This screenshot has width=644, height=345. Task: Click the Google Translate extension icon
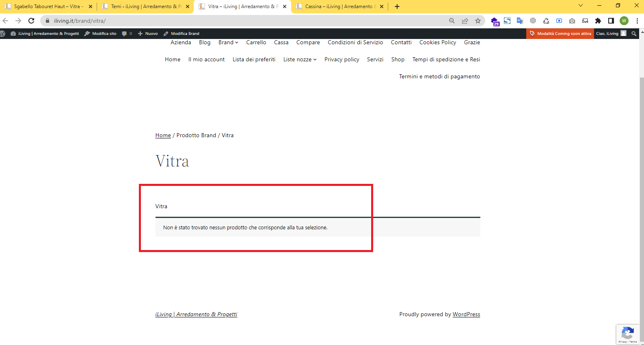tap(520, 21)
